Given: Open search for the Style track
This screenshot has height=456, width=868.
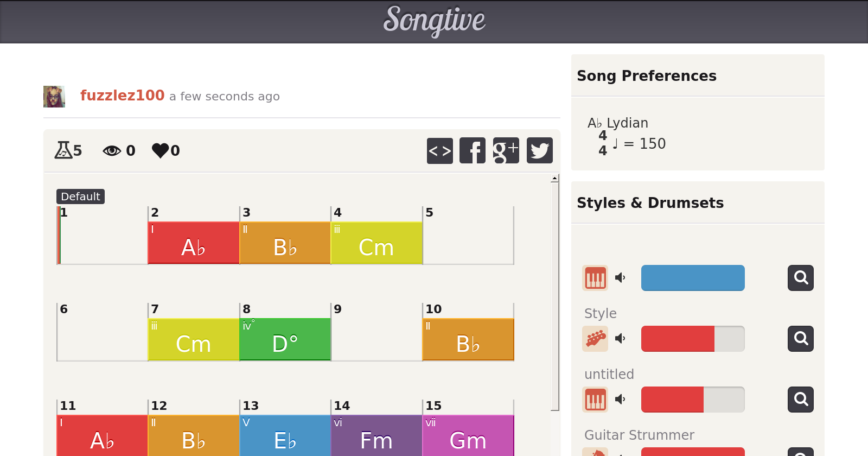Looking at the screenshot, I should click(800, 339).
